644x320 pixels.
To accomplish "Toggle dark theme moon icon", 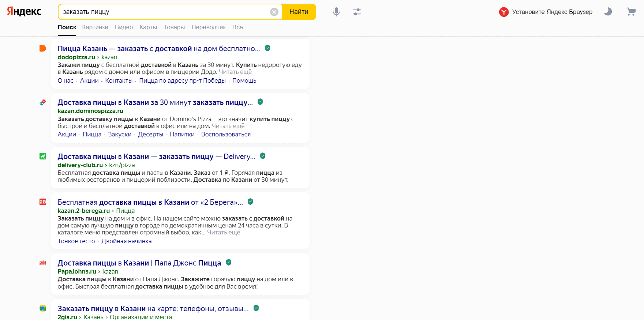I will pos(608,12).
